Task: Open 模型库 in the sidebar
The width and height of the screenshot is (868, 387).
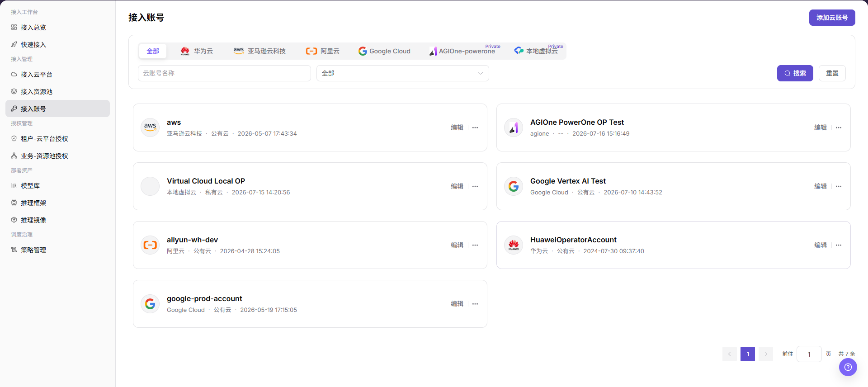Action: (x=57, y=186)
